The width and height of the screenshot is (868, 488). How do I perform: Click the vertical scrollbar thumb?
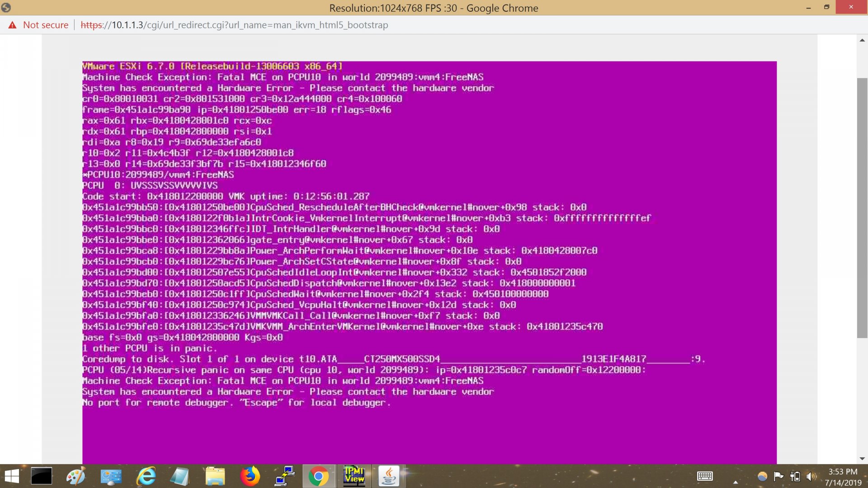(862, 208)
